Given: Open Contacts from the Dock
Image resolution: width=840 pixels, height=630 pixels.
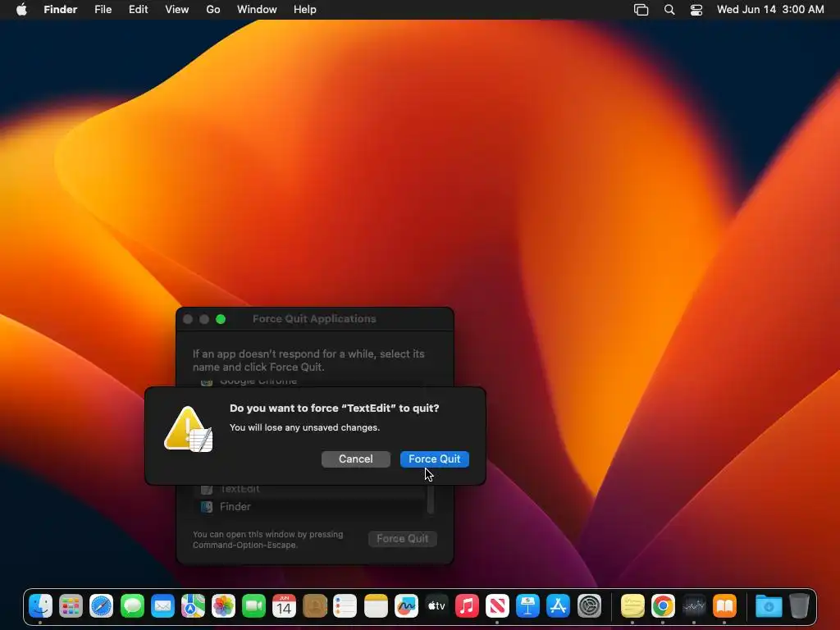Looking at the screenshot, I should (x=315, y=606).
